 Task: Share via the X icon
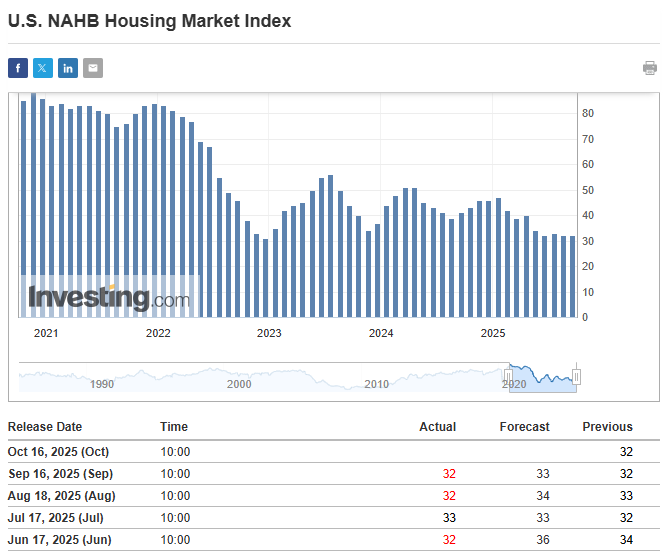(x=43, y=68)
